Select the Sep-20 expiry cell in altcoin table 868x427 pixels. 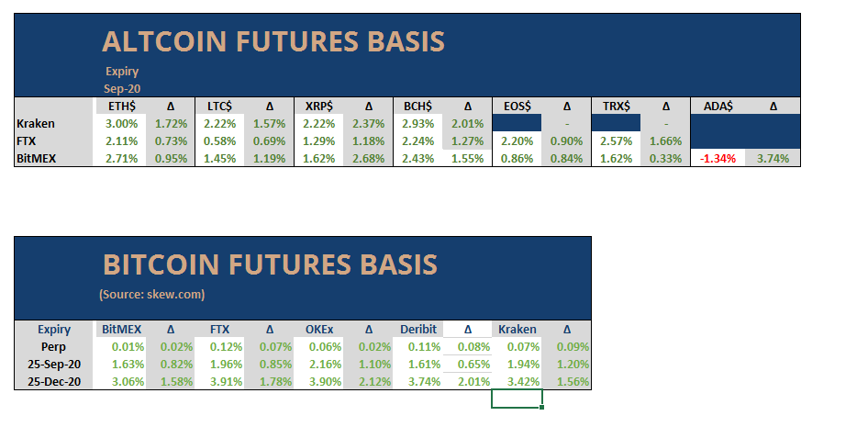tap(121, 88)
